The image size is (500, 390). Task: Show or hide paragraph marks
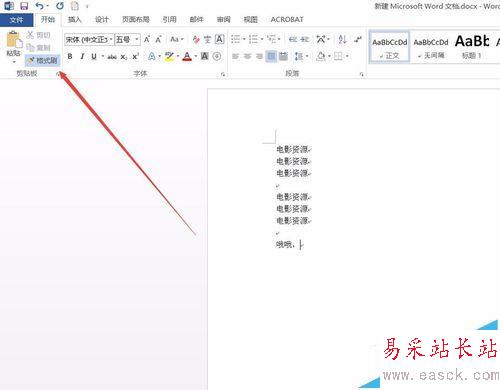point(358,39)
